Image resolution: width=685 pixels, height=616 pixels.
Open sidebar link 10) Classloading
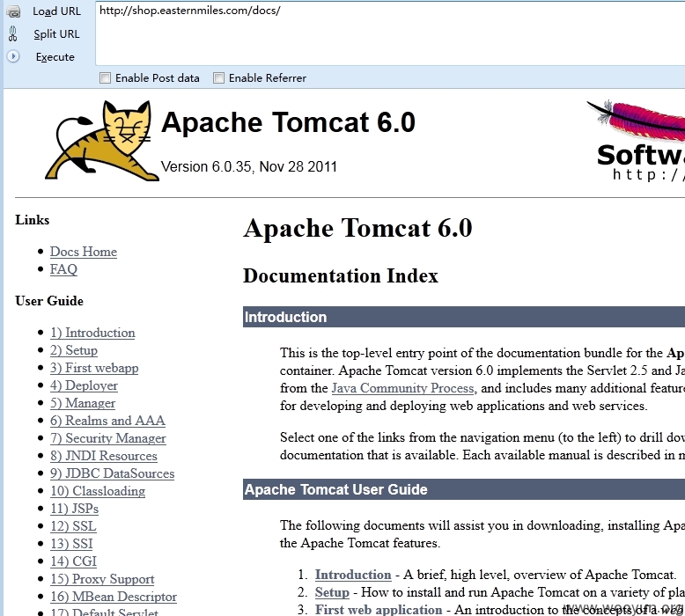coord(98,491)
